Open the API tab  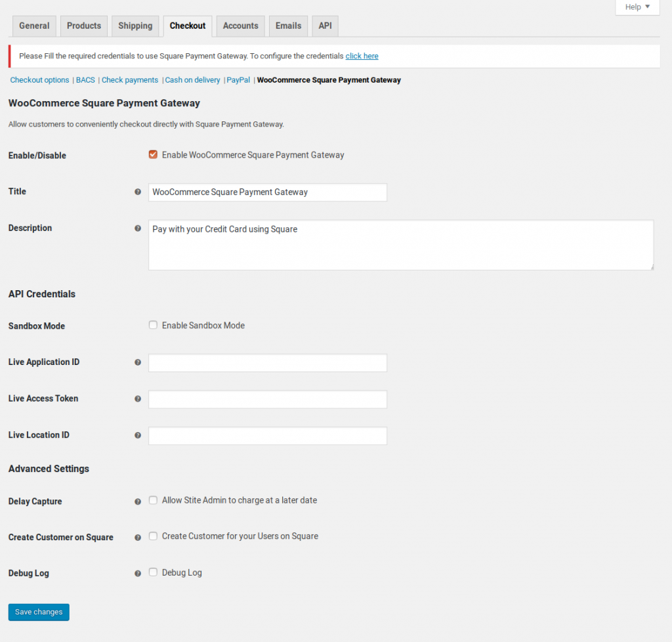pyautogui.click(x=325, y=26)
